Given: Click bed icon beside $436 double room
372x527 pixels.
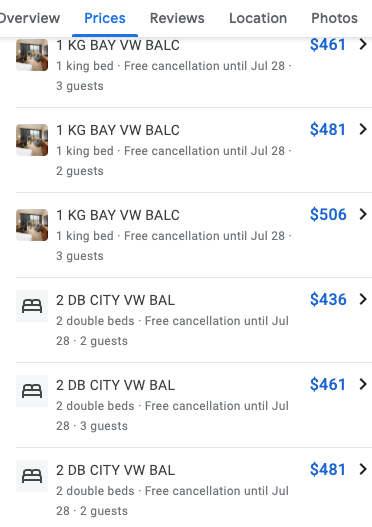Looking at the screenshot, I should pyautogui.click(x=32, y=306).
